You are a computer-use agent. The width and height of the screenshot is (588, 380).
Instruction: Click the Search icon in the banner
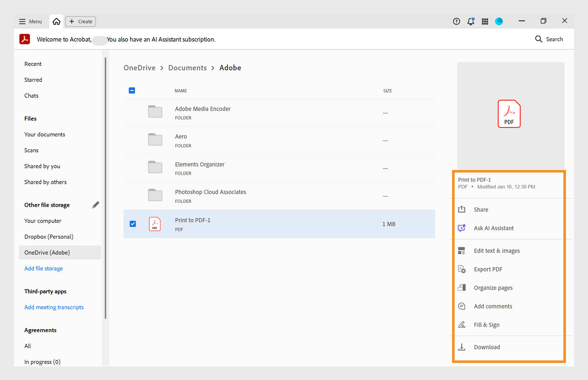coord(538,39)
